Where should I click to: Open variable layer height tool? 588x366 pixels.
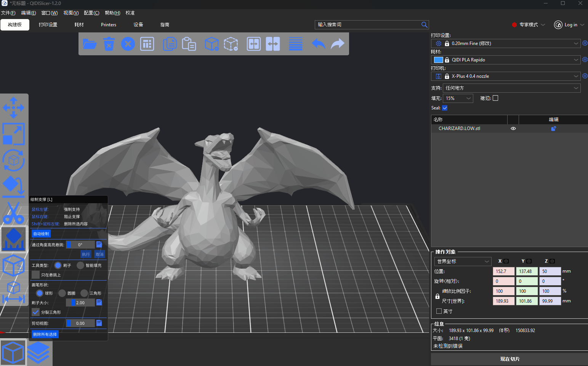(296, 44)
